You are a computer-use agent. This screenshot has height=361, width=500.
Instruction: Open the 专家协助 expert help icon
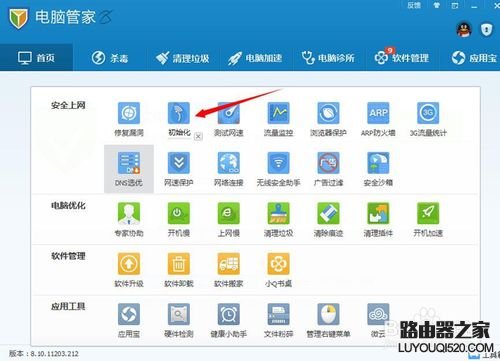point(129,213)
